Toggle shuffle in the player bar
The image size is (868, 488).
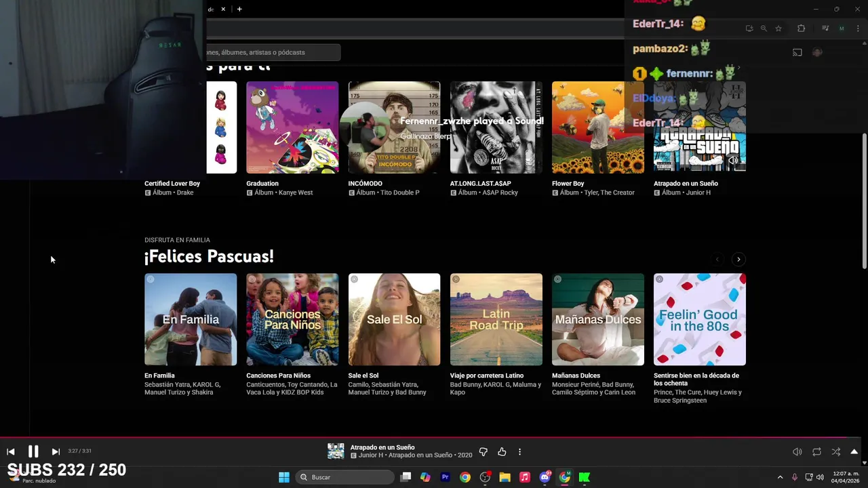pyautogui.click(x=835, y=451)
